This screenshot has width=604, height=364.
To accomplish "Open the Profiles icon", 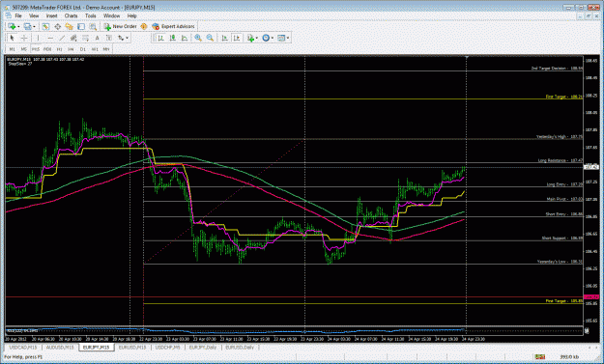I will coord(27,26).
